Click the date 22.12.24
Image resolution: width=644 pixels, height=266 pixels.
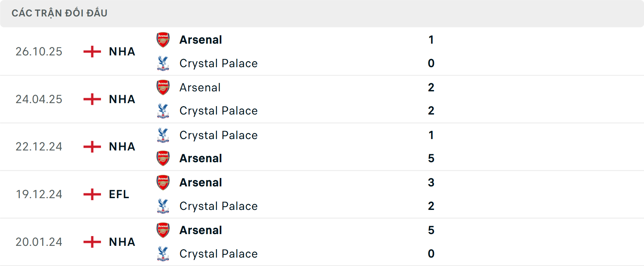pos(39,146)
